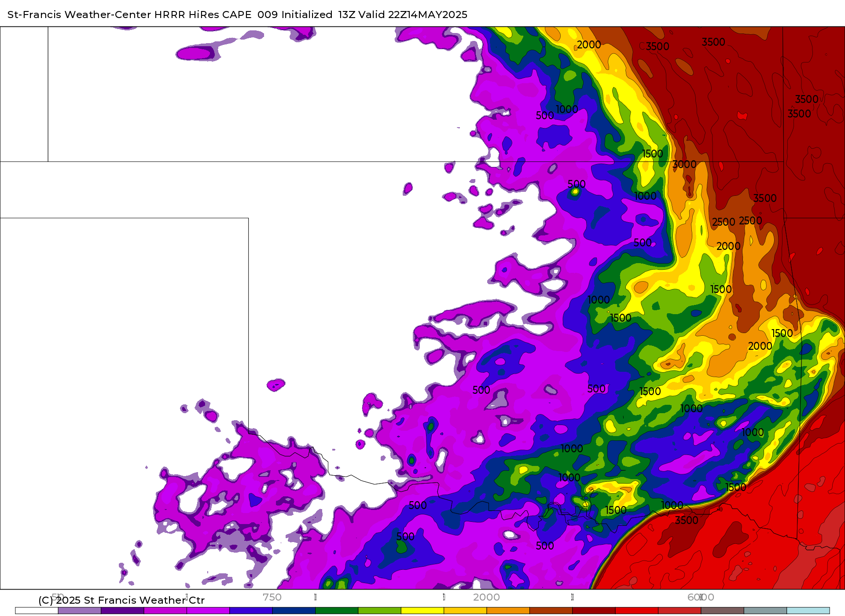Screen dimensions: 845x616
Task: Click the bright yellow legend swatch
Action: (422, 611)
